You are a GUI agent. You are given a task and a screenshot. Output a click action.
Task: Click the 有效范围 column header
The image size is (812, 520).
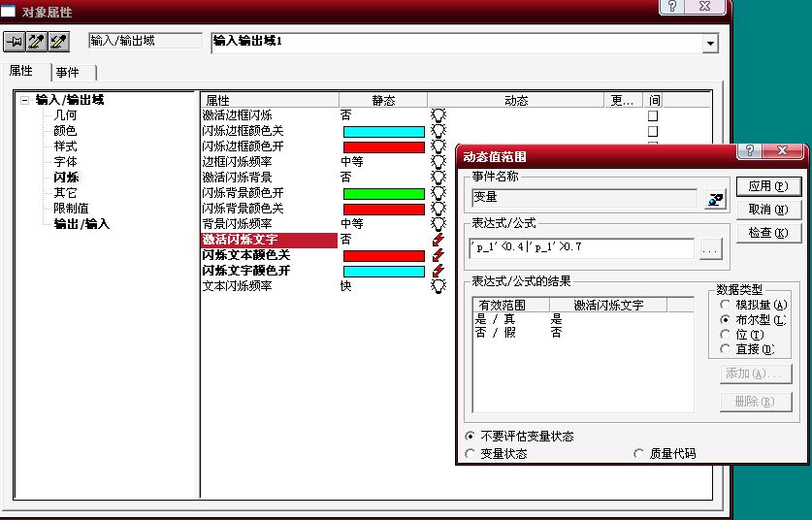pos(511,305)
